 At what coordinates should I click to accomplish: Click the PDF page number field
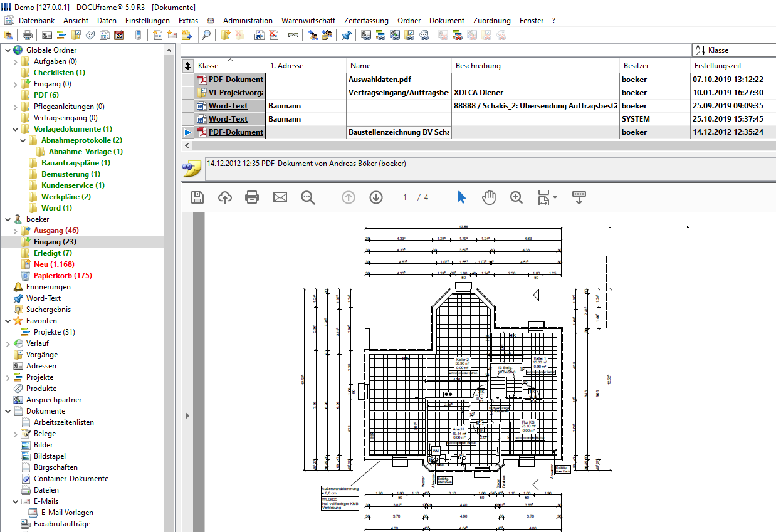click(x=405, y=197)
